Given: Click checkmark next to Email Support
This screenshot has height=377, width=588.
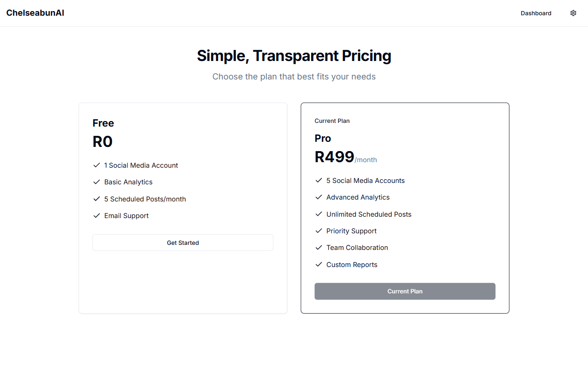Looking at the screenshot, I should (x=97, y=216).
